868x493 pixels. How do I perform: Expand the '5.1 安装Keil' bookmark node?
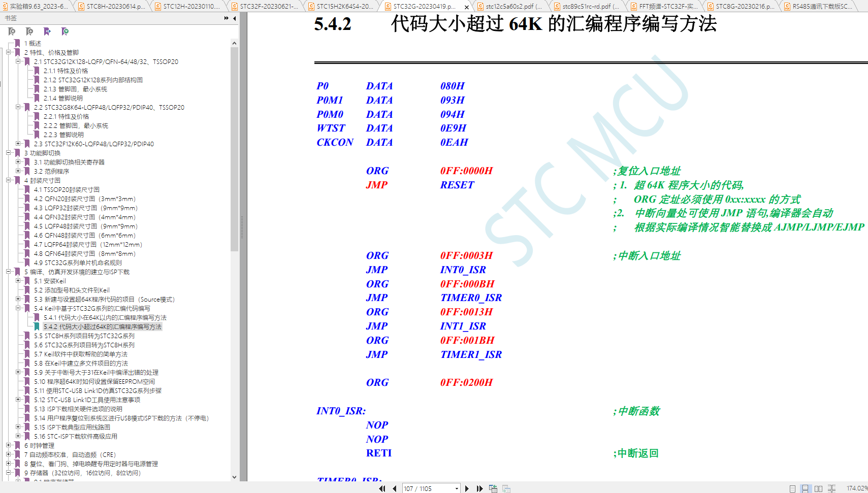click(x=18, y=281)
